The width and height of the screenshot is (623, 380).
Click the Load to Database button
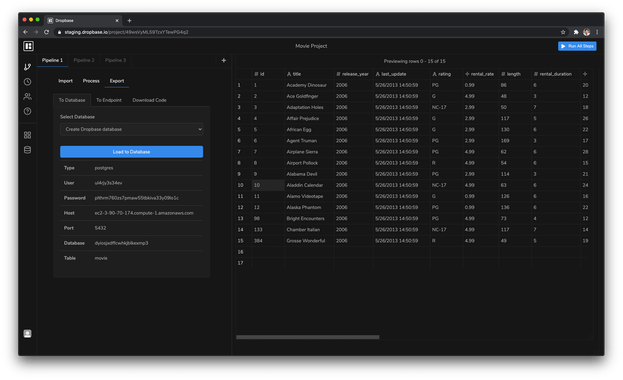132,152
